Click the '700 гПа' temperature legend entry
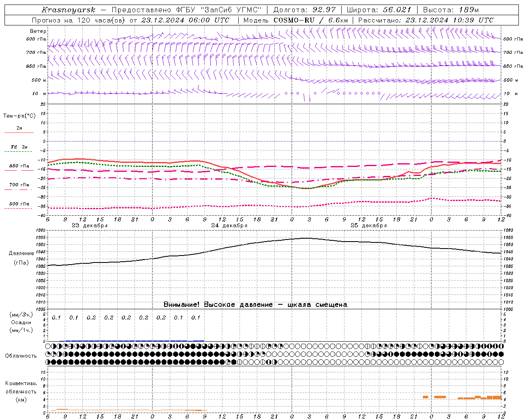This screenshot has width=525, height=420. coord(19,185)
